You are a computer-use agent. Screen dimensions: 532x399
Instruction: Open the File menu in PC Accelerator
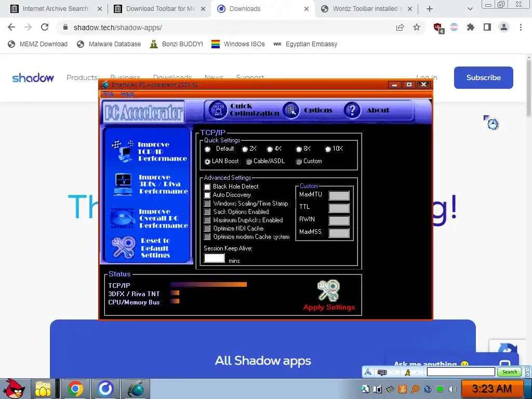click(108, 94)
